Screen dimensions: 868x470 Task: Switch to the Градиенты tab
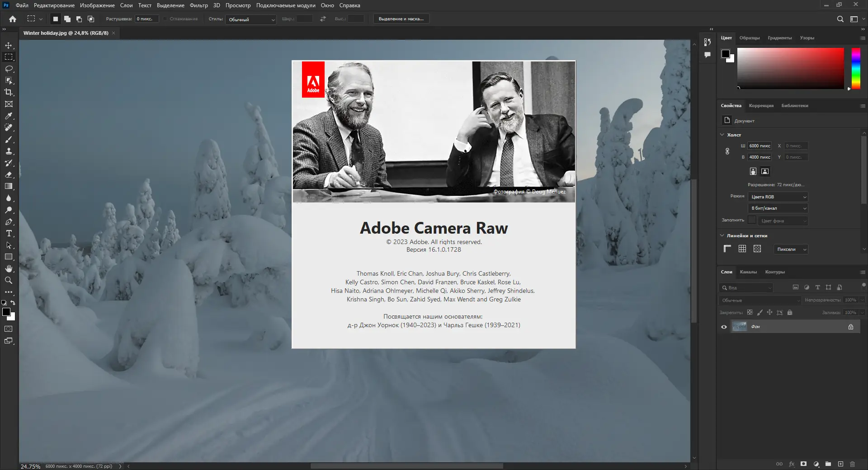[779, 38]
